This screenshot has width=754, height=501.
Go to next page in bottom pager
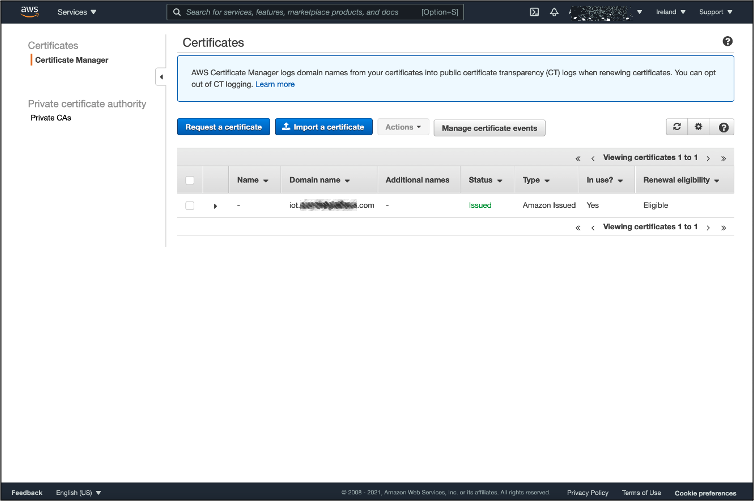[x=708, y=227]
